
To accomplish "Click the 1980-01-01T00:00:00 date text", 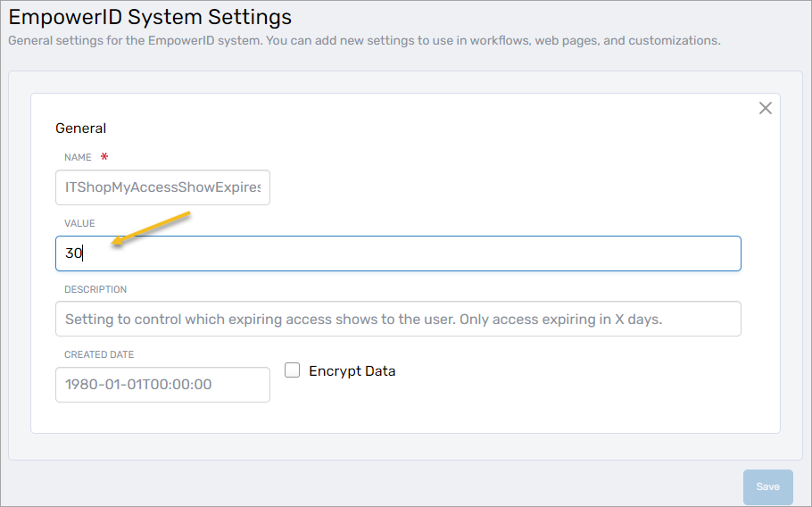I will pos(138,385).
